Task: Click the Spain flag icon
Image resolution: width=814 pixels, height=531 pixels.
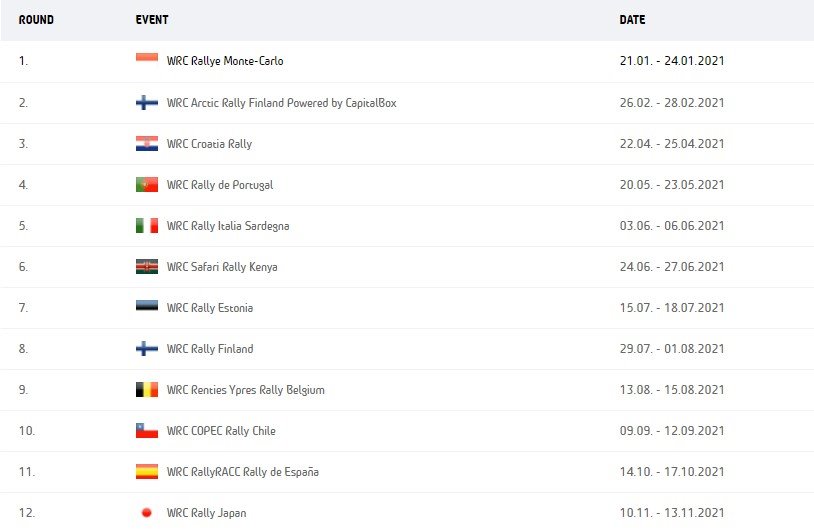Action: (x=147, y=471)
